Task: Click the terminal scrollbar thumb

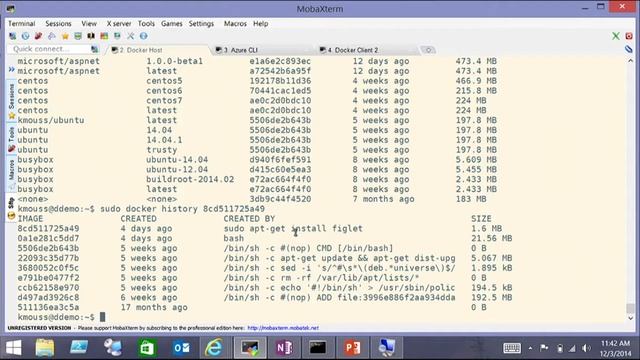Action: pyautogui.click(x=631, y=308)
